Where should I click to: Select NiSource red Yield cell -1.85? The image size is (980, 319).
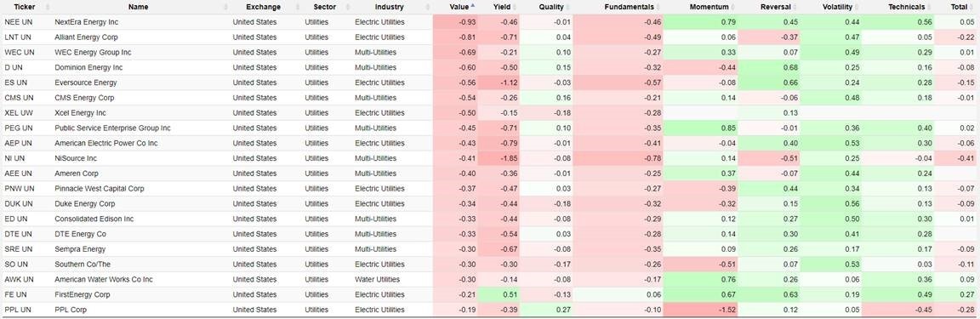coord(499,158)
